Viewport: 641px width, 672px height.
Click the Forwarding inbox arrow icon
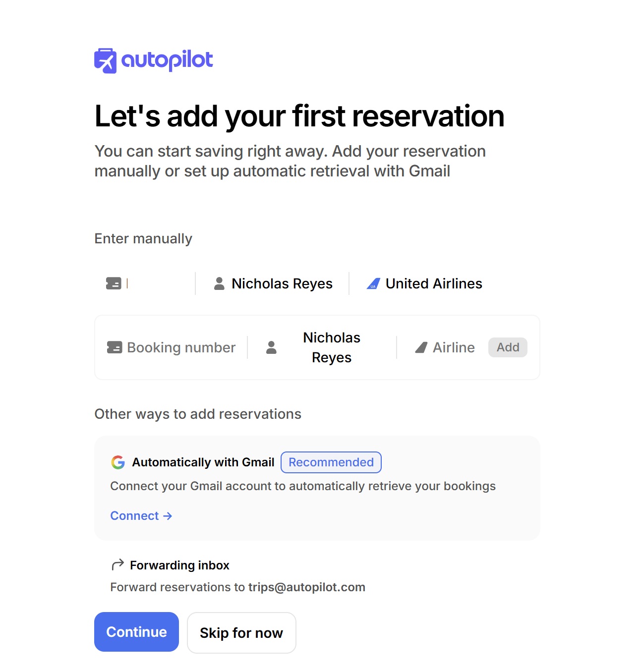117,565
